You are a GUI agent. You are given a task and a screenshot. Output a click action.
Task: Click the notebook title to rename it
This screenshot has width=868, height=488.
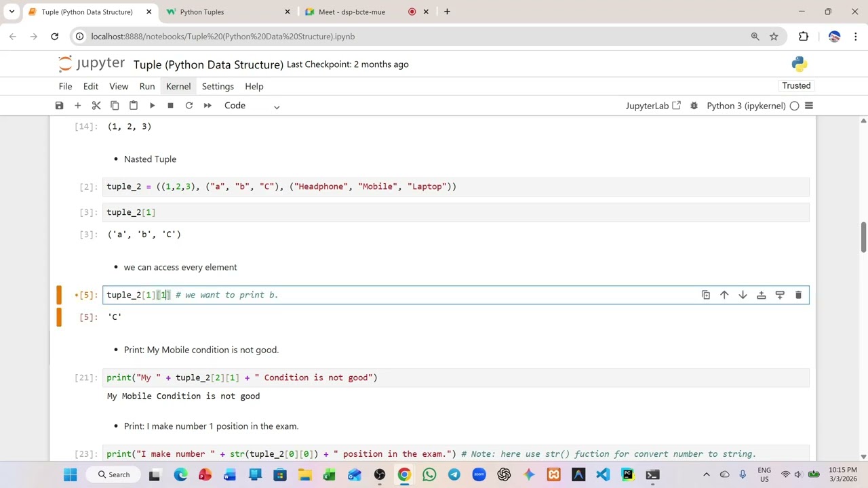208,64
